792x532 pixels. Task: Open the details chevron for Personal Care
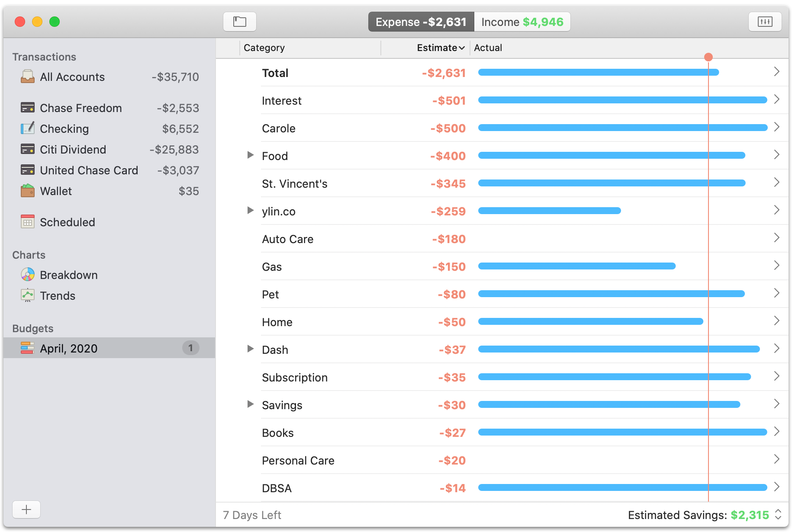click(777, 459)
